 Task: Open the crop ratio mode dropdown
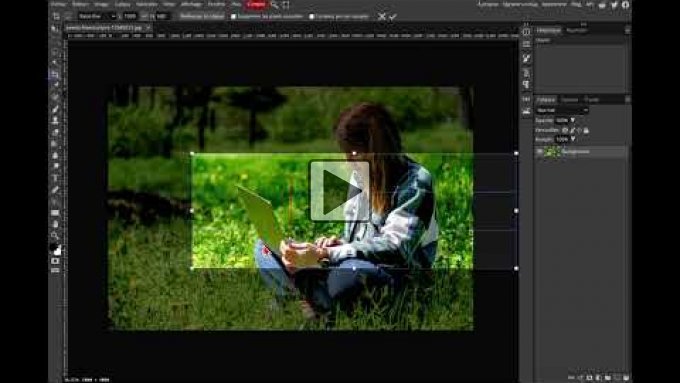pos(97,16)
